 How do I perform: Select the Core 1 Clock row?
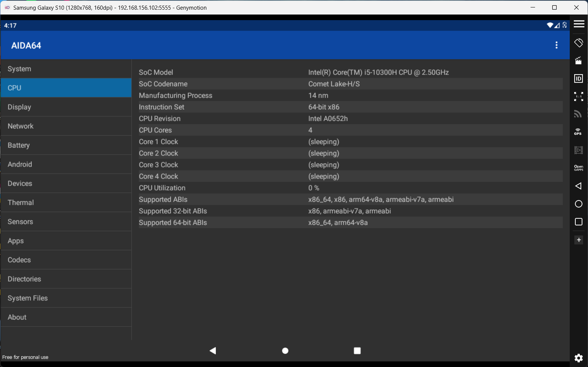[350, 142]
